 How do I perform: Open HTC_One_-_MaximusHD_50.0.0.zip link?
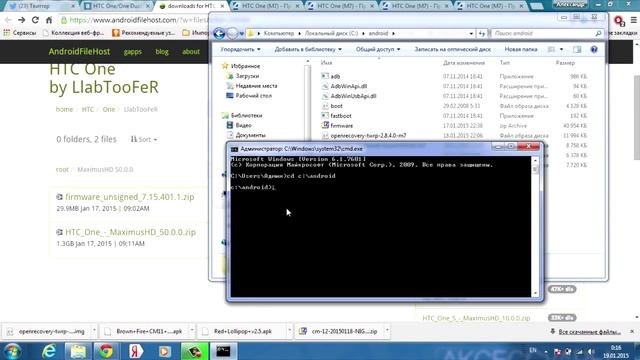click(130, 232)
